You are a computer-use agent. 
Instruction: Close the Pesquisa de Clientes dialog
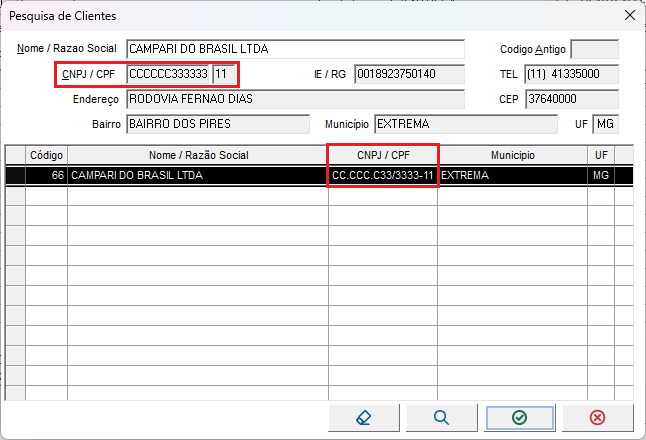click(630, 16)
